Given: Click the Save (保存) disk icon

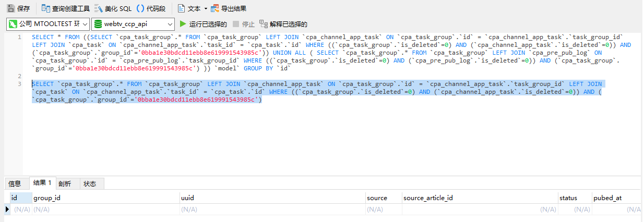Looking at the screenshot, I should (10, 8).
